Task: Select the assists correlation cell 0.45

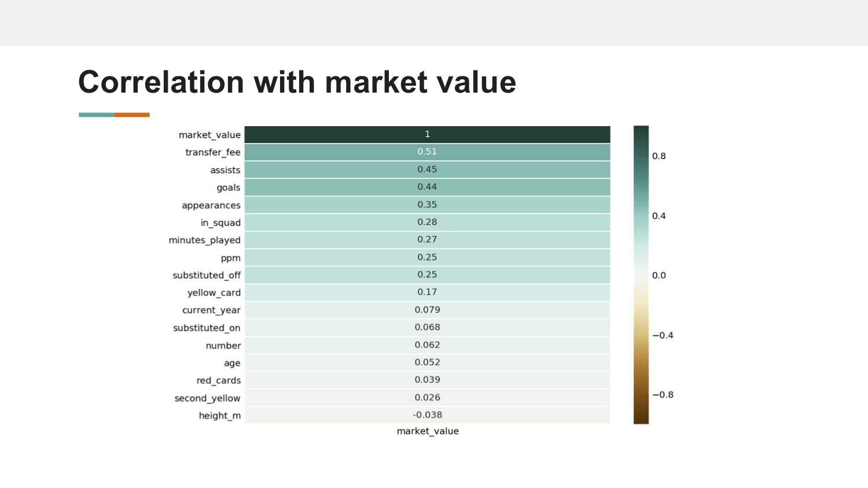Action: (x=427, y=170)
